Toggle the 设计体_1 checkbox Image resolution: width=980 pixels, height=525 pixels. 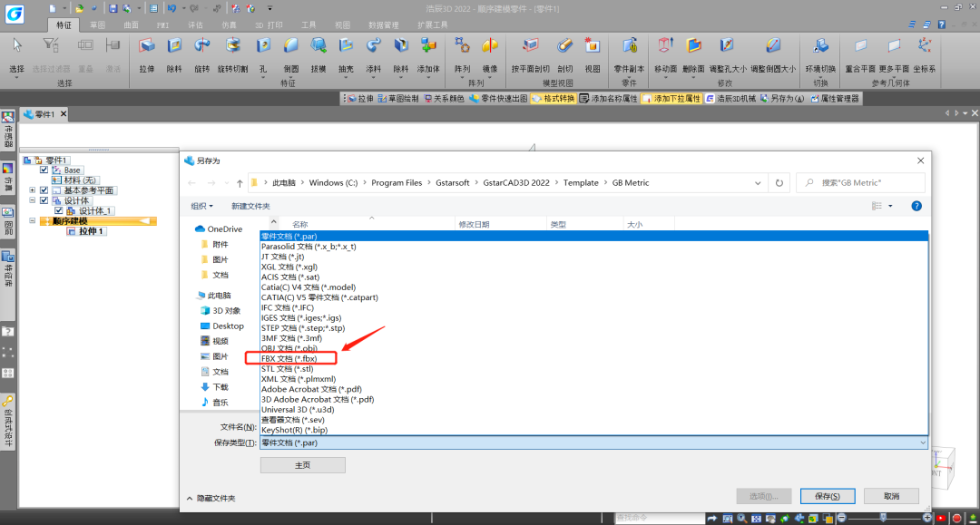[58, 211]
